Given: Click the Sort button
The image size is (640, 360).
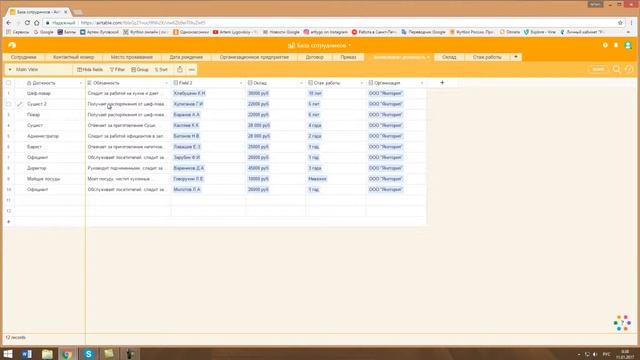Looking at the screenshot, I should point(161,70).
